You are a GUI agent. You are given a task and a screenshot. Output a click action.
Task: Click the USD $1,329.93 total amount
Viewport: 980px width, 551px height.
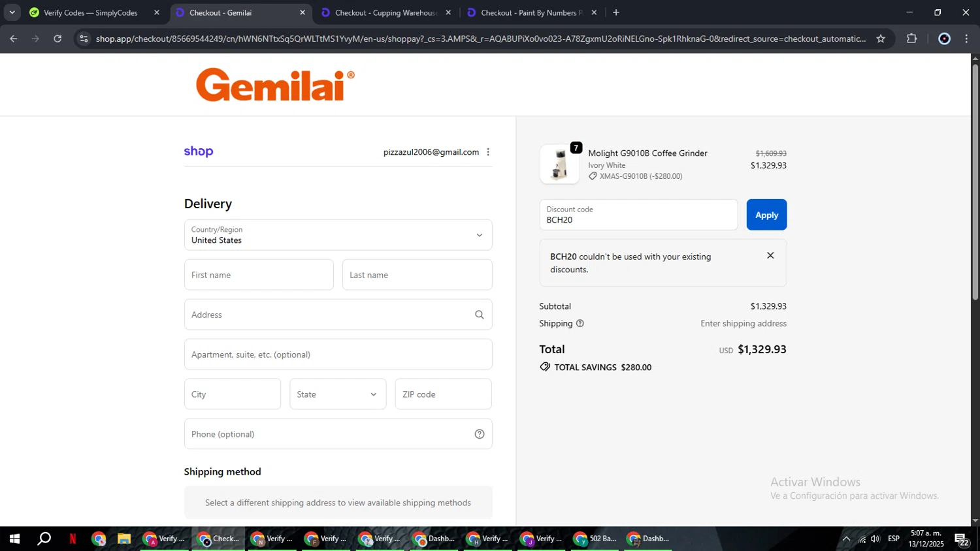753,349
